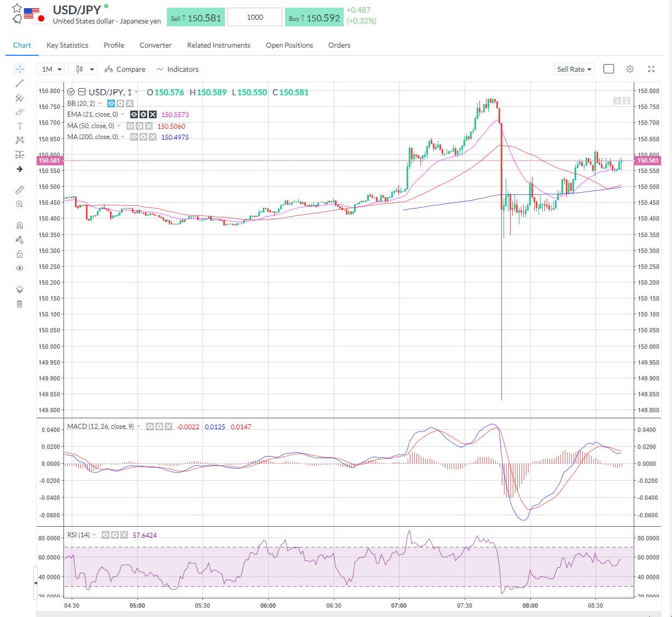Activate the zoom-in tool
Image resolution: width=672 pixels, height=617 pixels.
point(20,204)
